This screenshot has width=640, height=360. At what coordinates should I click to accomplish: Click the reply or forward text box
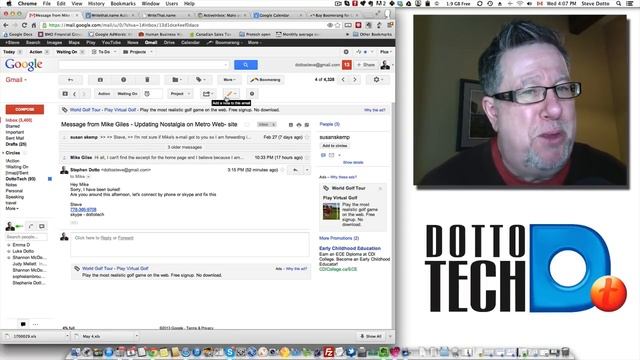tap(189, 244)
